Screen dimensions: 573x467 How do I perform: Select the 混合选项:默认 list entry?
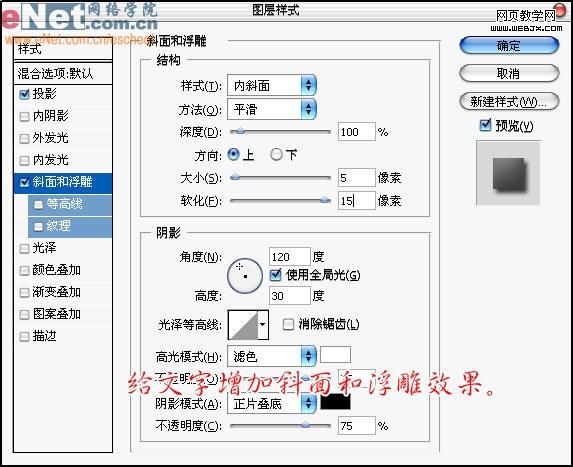62,73
